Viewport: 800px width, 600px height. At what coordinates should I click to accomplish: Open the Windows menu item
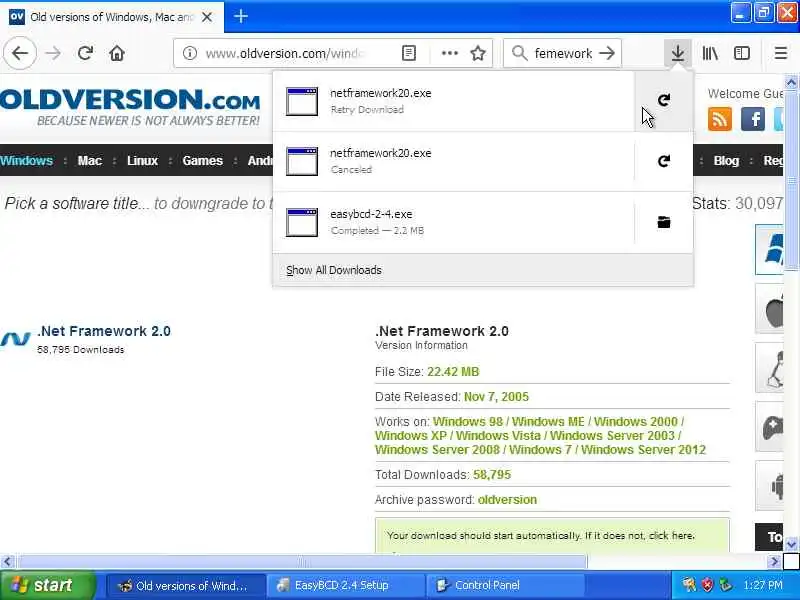[27, 161]
